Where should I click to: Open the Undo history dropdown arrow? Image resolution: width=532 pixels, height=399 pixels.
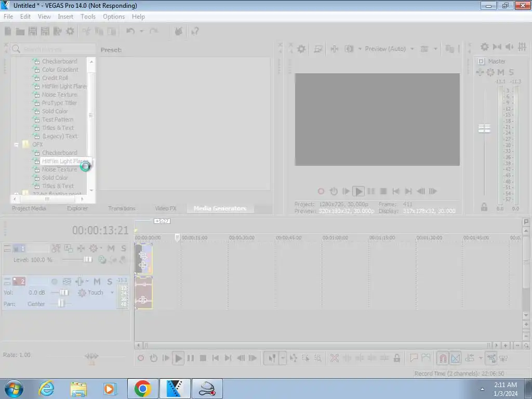pos(142,31)
